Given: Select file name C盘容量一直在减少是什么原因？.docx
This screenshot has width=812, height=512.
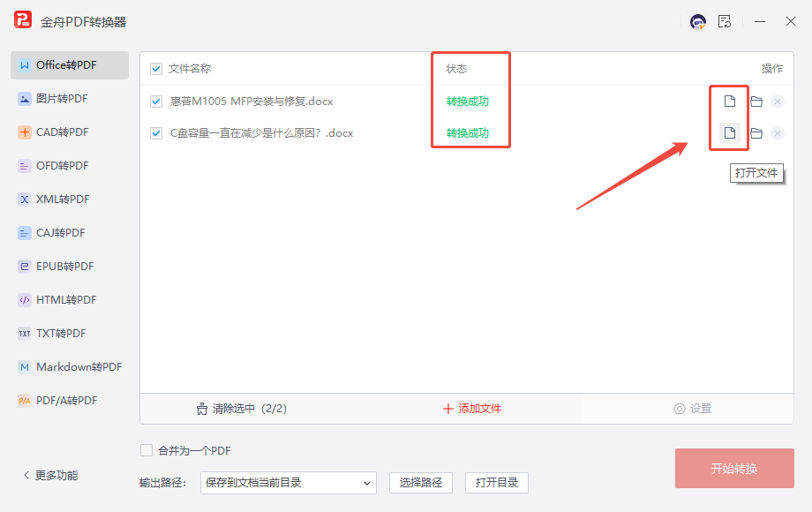Looking at the screenshot, I should tap(261, 133).
